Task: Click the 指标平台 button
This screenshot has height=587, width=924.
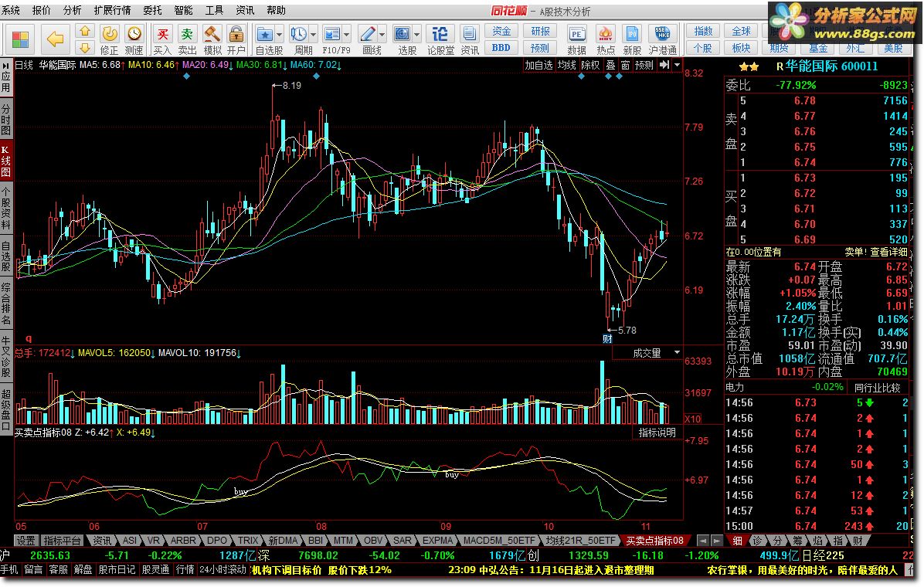Action: tap(63, 541)
